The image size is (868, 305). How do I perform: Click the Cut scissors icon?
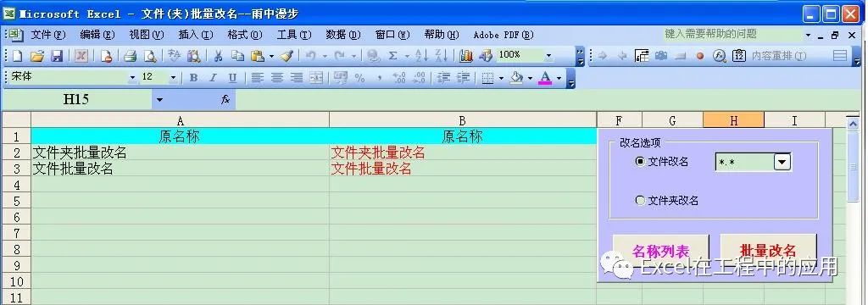(218, 56)
